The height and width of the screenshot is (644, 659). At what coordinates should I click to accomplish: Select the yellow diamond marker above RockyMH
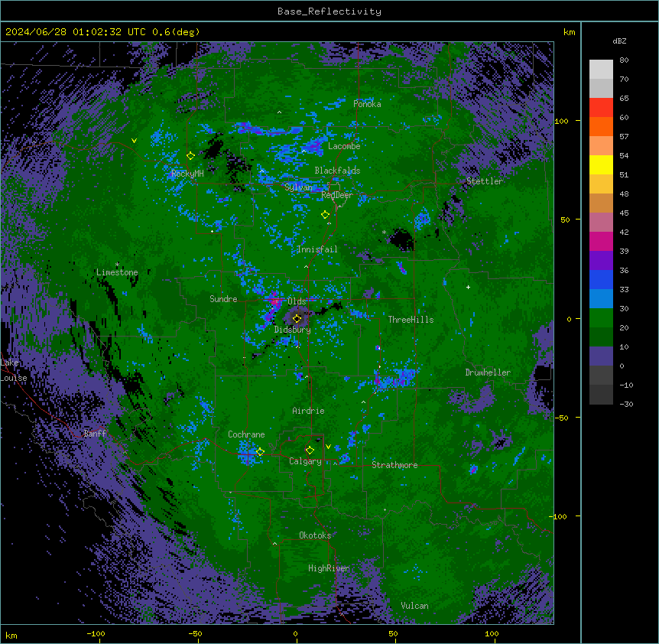tap(191, 156)
